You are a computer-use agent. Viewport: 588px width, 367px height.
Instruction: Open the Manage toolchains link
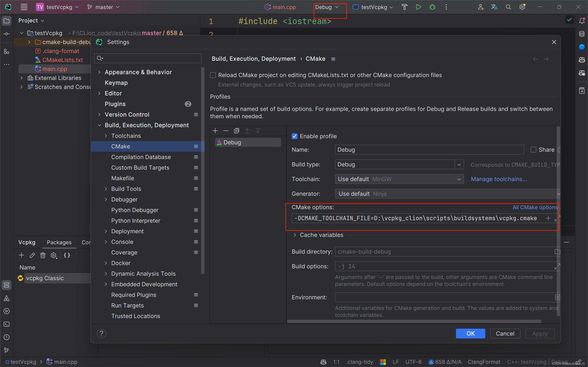(499, 179)
